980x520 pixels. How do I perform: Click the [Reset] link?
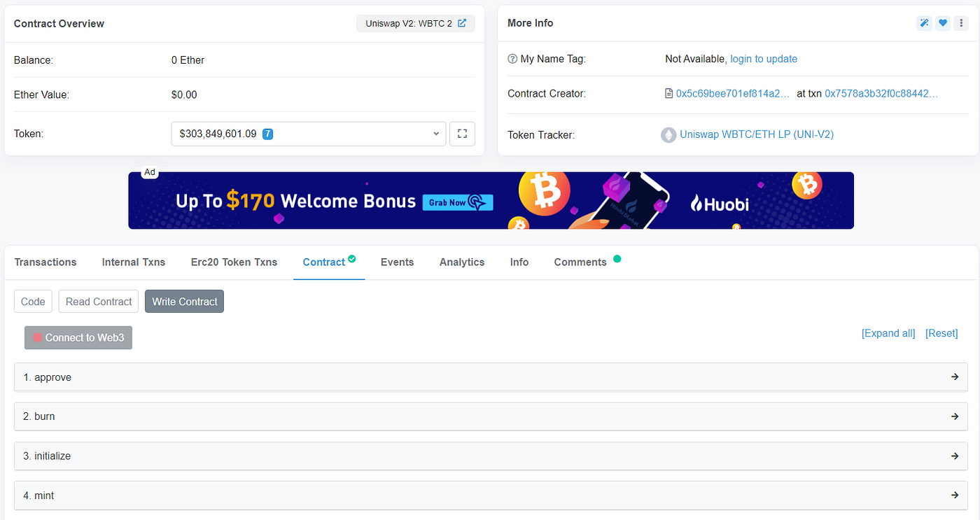(941, 333)
